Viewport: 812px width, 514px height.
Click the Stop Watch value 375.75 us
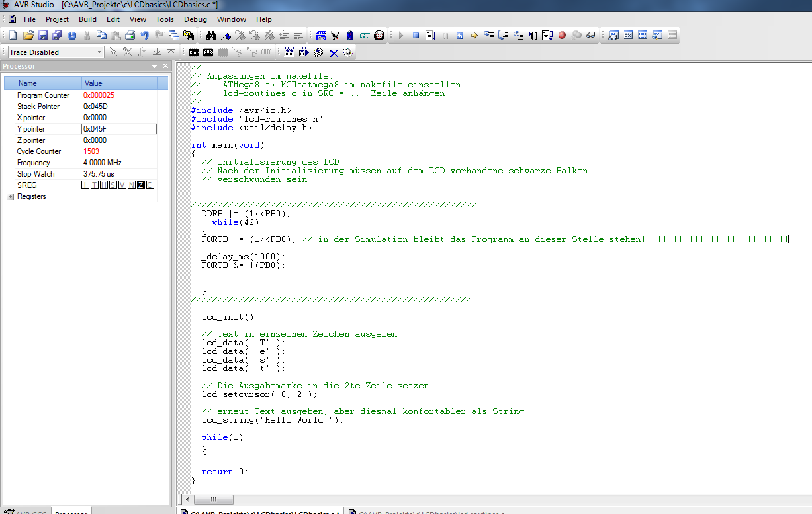(x=99, y=174)
